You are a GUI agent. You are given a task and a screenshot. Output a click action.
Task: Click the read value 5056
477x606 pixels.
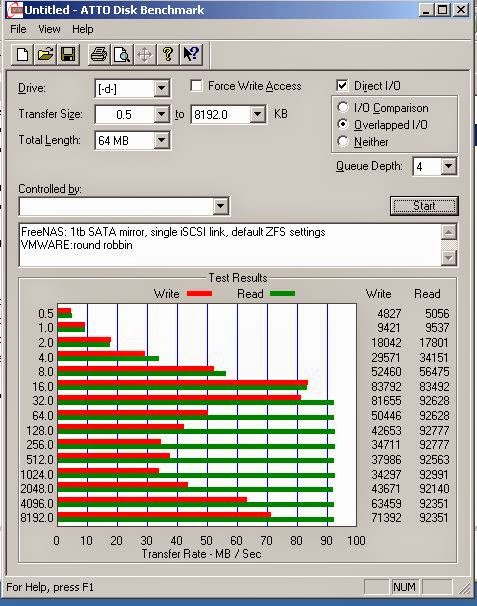pos(437,313)
